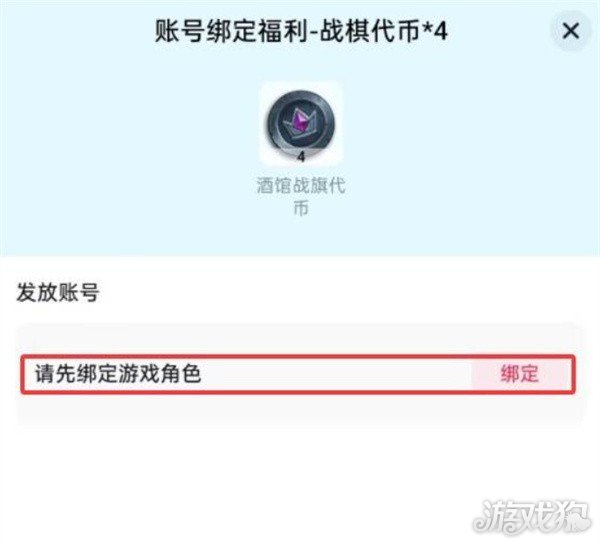
Task: Click the purple gem in the coin center
Action: pyautogui.click(x=300, y=123)
